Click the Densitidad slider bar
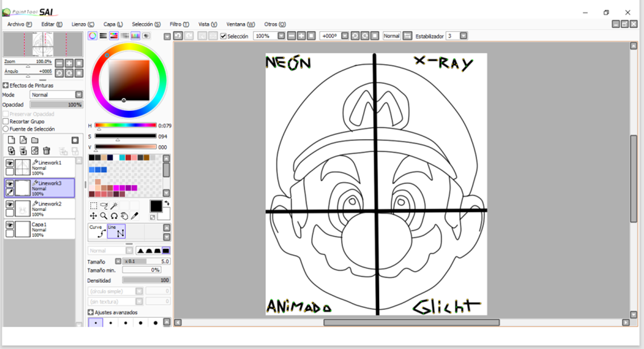 tap(147, 280)
